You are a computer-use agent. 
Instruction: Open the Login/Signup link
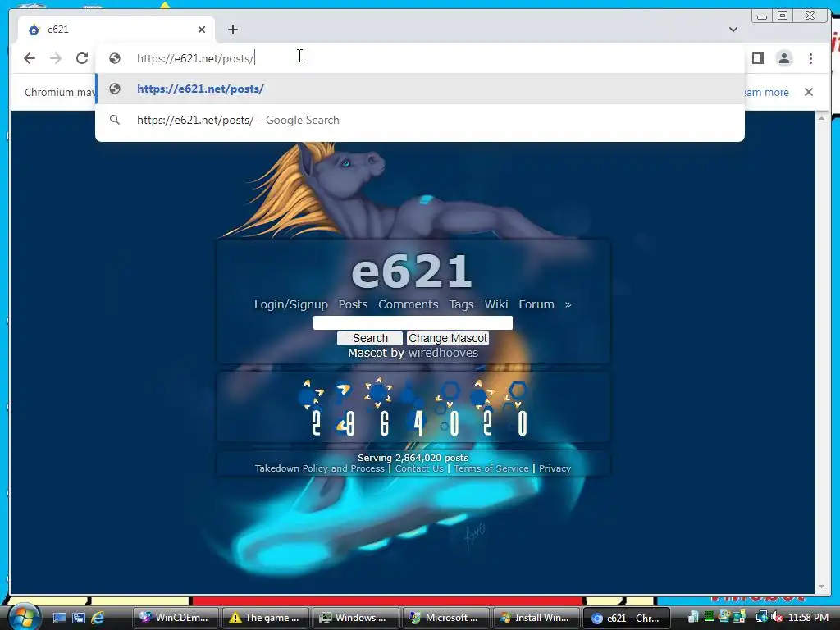pos(291,304)
